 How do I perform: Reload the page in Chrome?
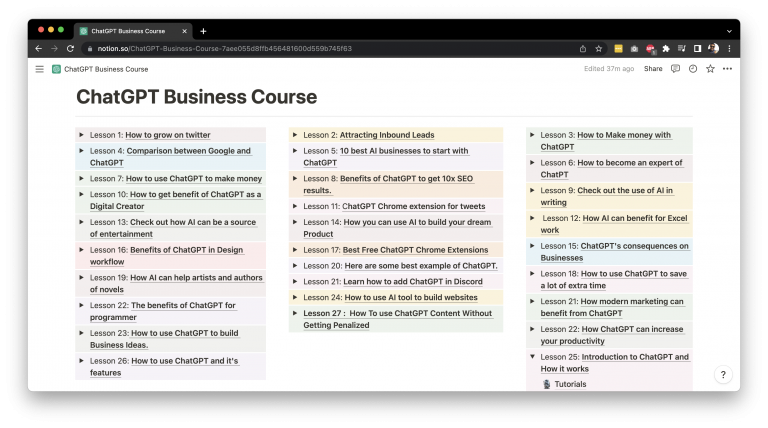point(70,48)
